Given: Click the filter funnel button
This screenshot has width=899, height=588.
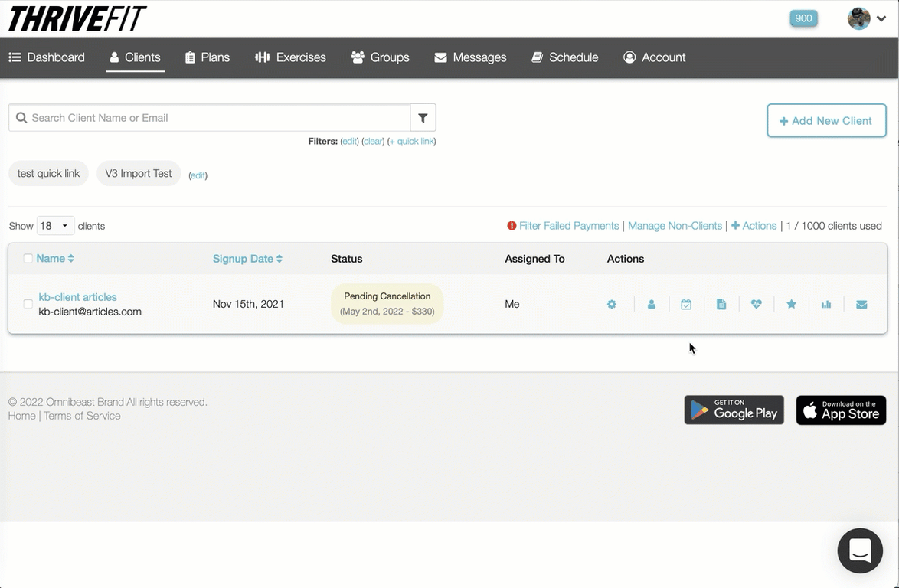Looking at the screenshot, I should [x=423, y=118].
